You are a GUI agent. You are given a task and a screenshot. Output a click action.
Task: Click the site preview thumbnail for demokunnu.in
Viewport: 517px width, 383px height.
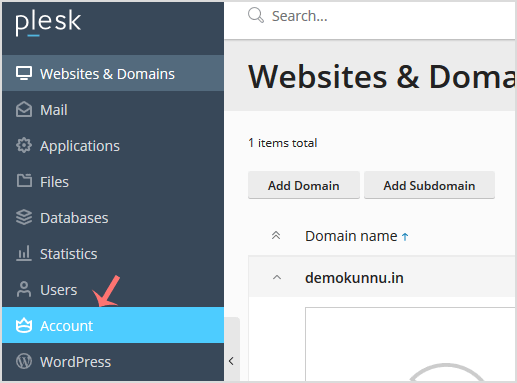[x=410, y=344]
